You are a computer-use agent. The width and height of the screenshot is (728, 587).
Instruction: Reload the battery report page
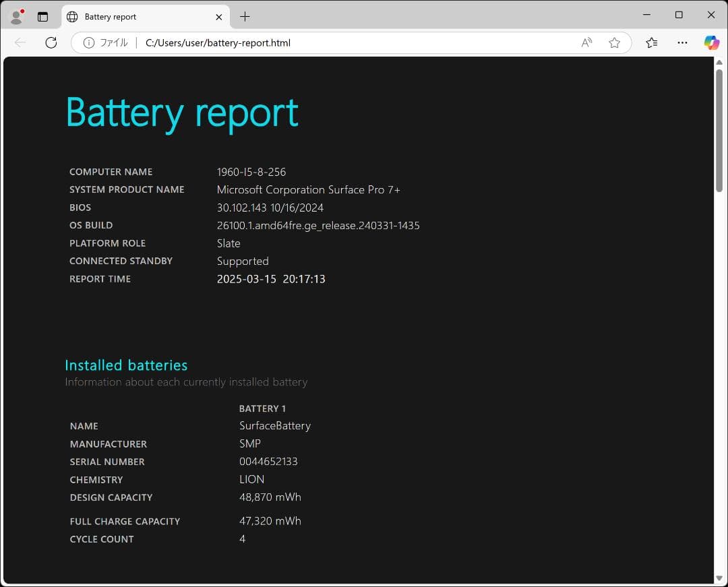[x=51, y=42]
